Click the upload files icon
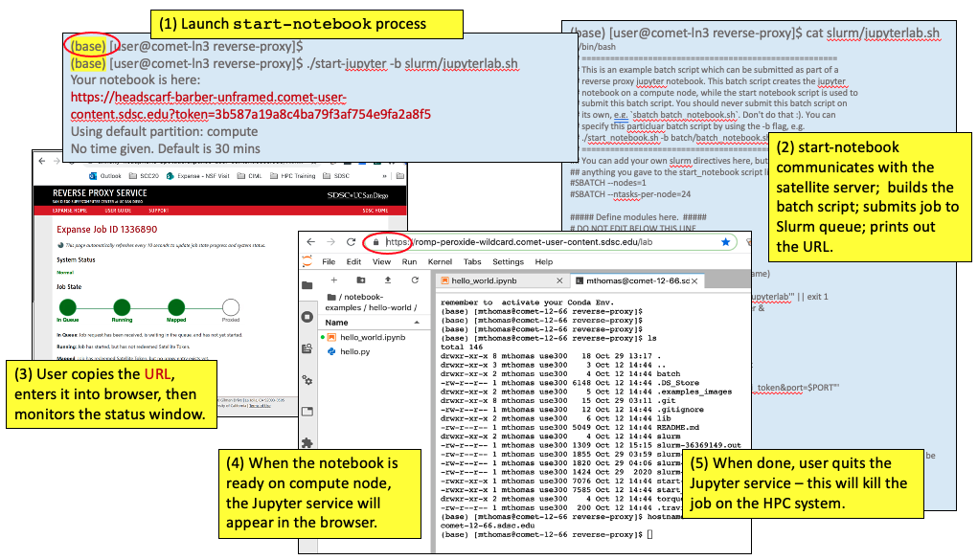Image resolution: width=978 pixels, height=560 pixels. (387, 280)
